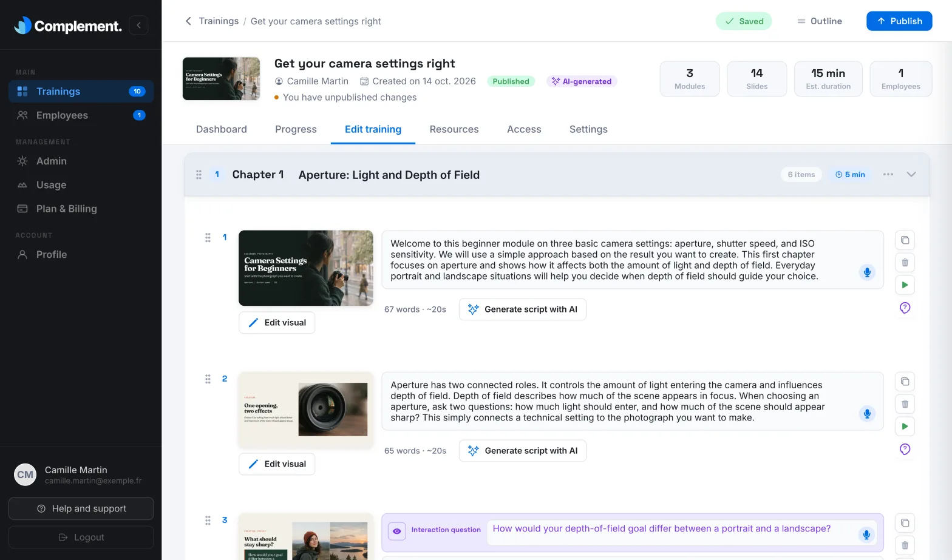Screen dimensions: 952x560
Task: Delete slide 2 using the trash icon
Action: pyautogui.click(x=905, y=404)
